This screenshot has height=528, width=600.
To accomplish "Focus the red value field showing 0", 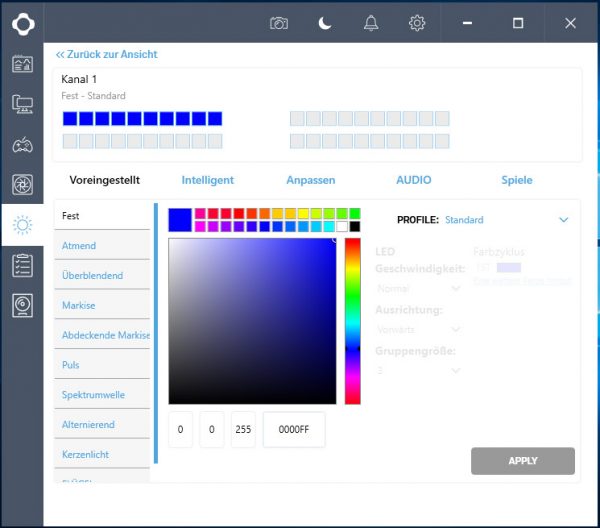I will point(180,429).
